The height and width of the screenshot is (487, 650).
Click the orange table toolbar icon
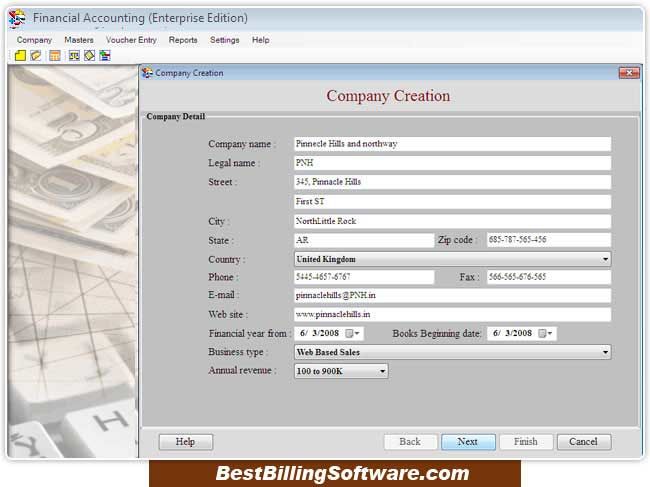click(54, 55)
